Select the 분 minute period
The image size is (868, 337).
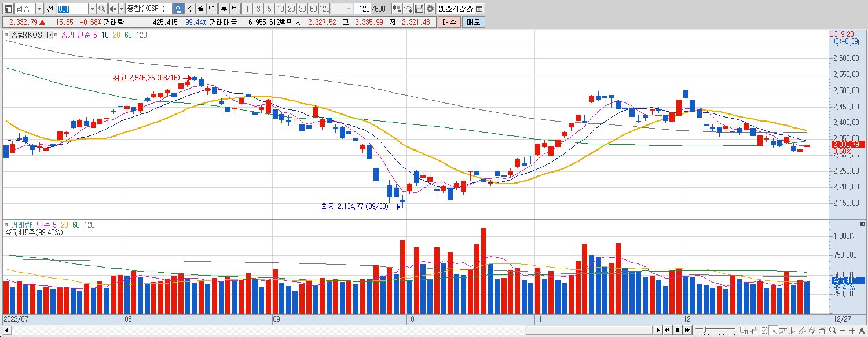point(224,9)
